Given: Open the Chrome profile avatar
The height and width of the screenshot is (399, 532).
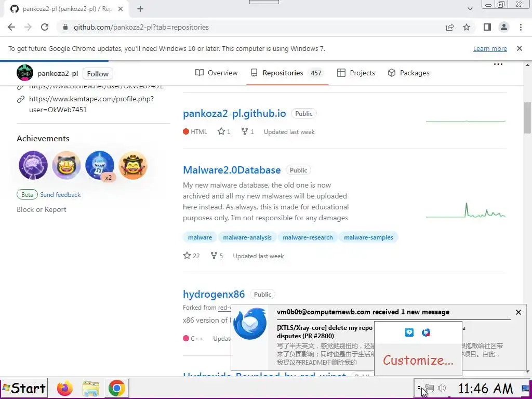Looking at the screenshot, I should click(x=504, y=27).
